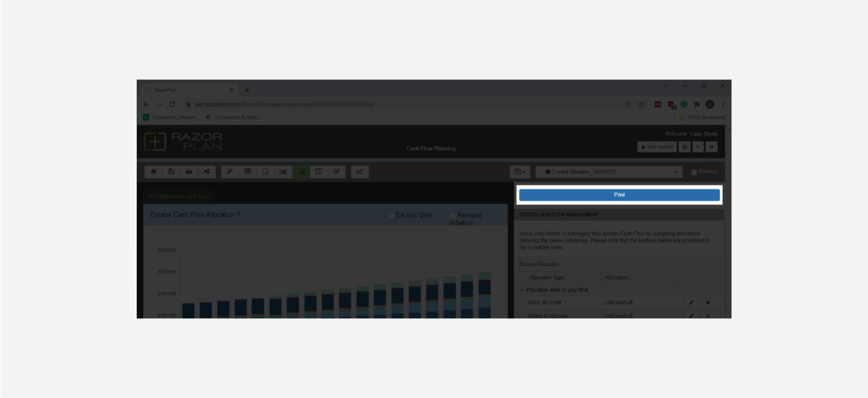Edit the Lines of Credit allocation
The width and height of the screenshot is (868, 398).
(x=691, y=303)
